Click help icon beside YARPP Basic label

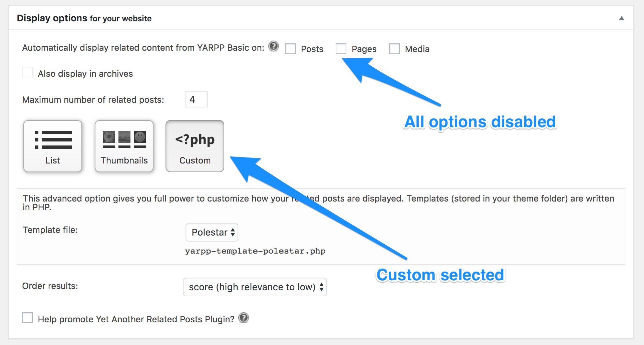274,46
